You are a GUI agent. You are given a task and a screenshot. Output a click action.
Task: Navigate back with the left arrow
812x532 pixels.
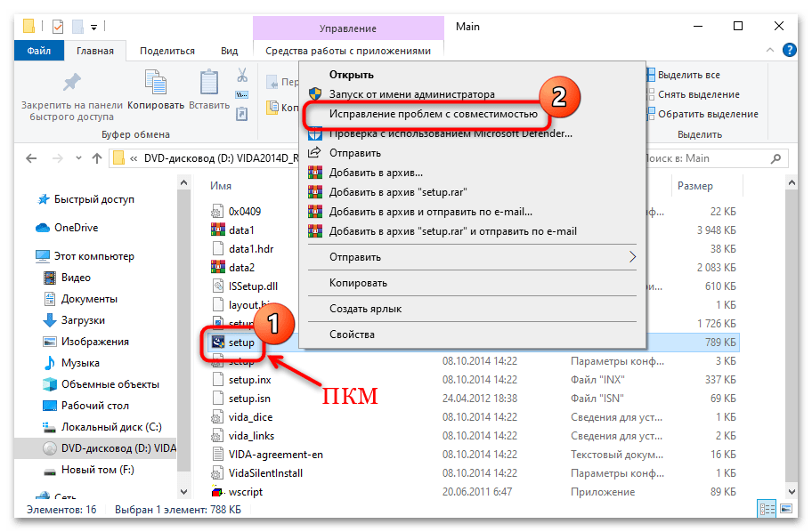[x=30, y=158]
